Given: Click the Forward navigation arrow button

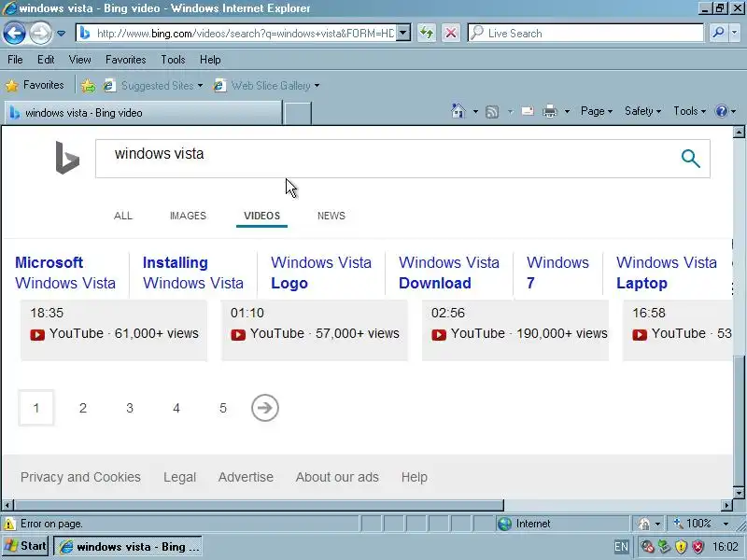Looking at the screenshot, I should coord(40,34).
